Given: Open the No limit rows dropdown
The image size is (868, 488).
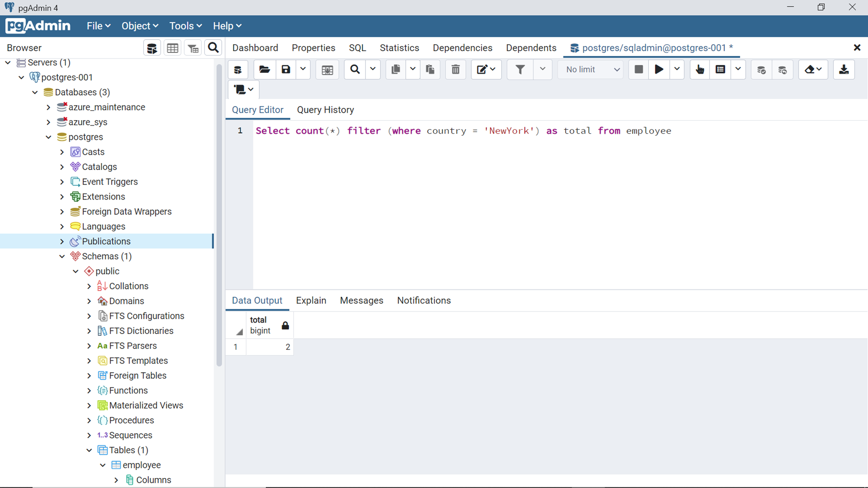Looking at the screenshot, I should click(590, 69).
